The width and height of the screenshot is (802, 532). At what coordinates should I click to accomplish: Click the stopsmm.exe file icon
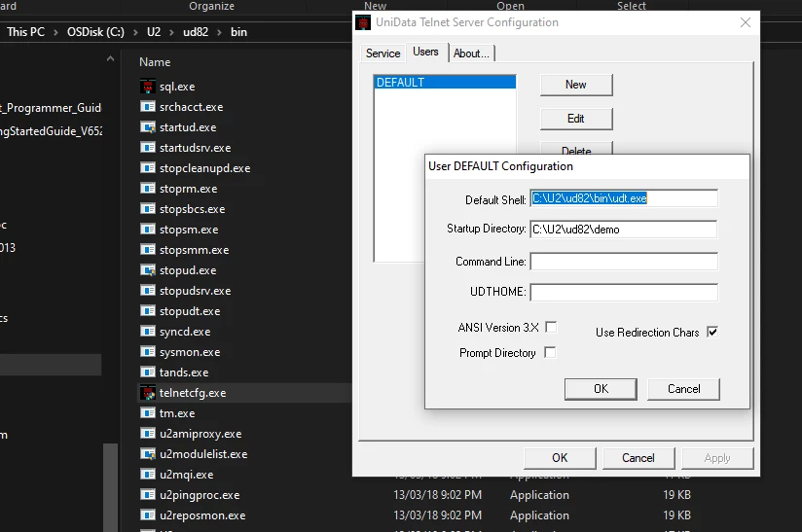pos(148,250)
